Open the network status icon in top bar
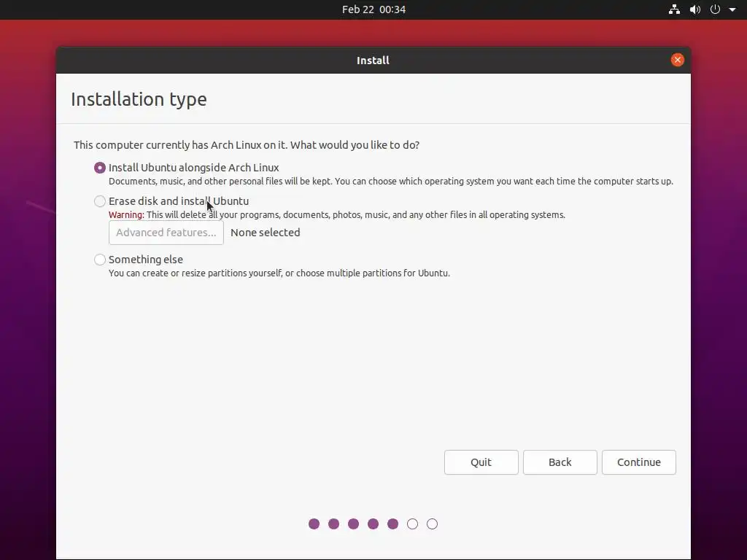747x560 pixels. coord(674,9)
